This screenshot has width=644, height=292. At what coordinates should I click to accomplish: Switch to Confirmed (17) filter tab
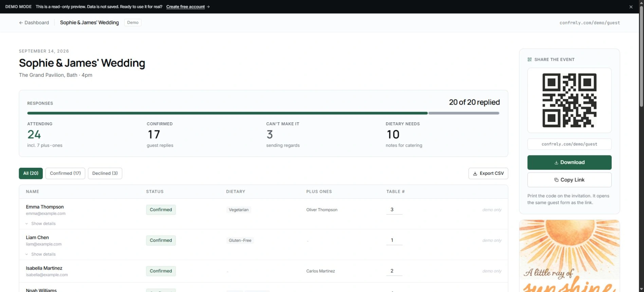(x=65, y=174)
